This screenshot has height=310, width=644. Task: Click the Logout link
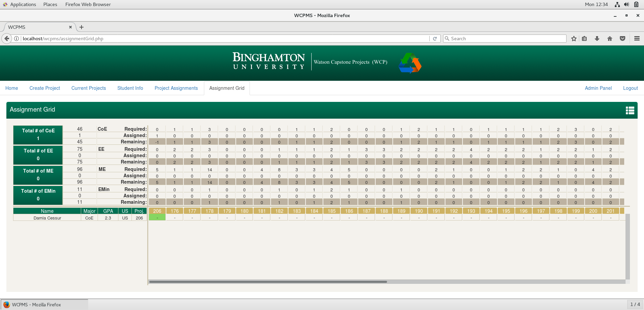pos(630,88)
